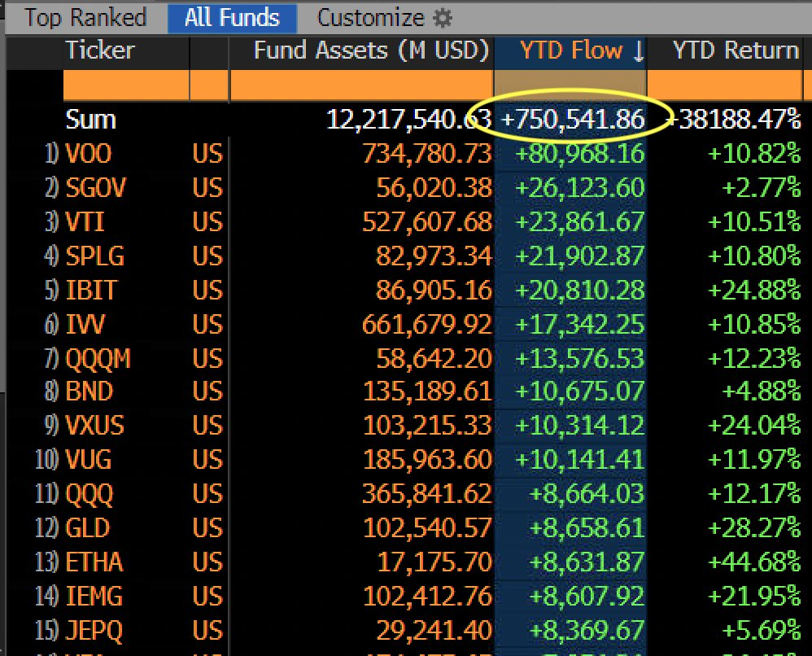This screenshot has width=812, height=656.
Task: Click VXUS YTD return +24.04%
Action: click(x=754, y=426)
